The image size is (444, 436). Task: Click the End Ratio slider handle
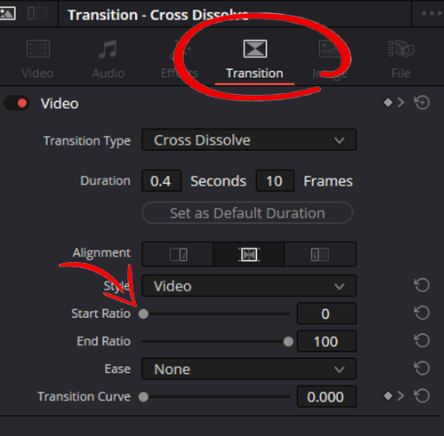click(x=288, y=341)
